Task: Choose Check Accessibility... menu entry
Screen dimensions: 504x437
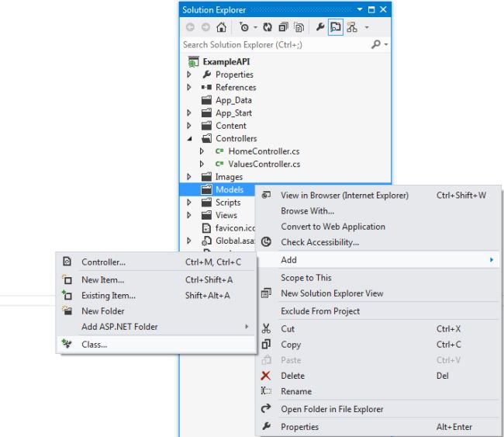Action: click(x=319, y=242)
